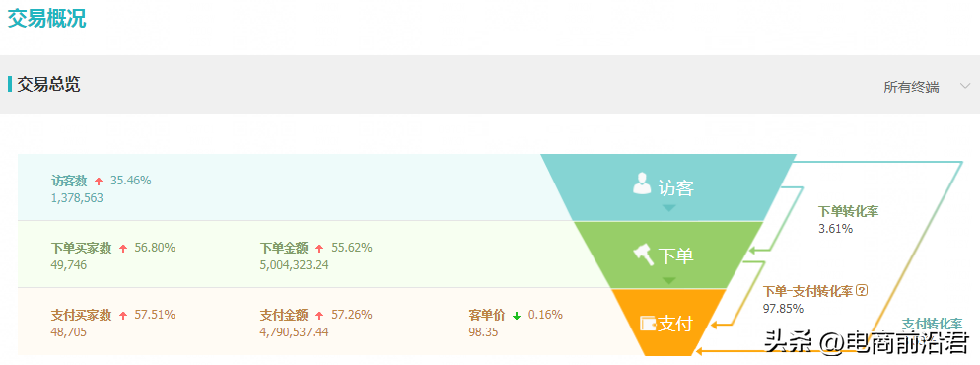This screenshot has width=980, height=365.
Task: Click red up arrow next to 支付金额
Action: pos(320,315)
